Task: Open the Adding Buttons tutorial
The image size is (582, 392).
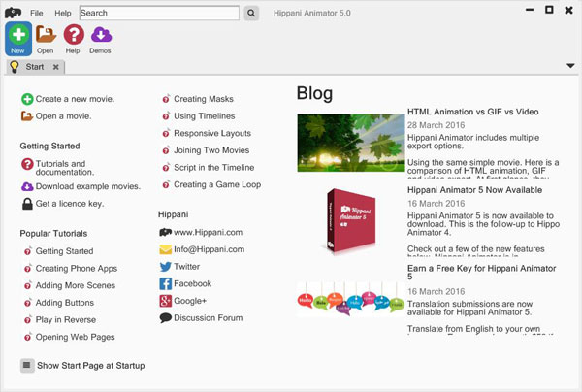Action: pos(65,303)
